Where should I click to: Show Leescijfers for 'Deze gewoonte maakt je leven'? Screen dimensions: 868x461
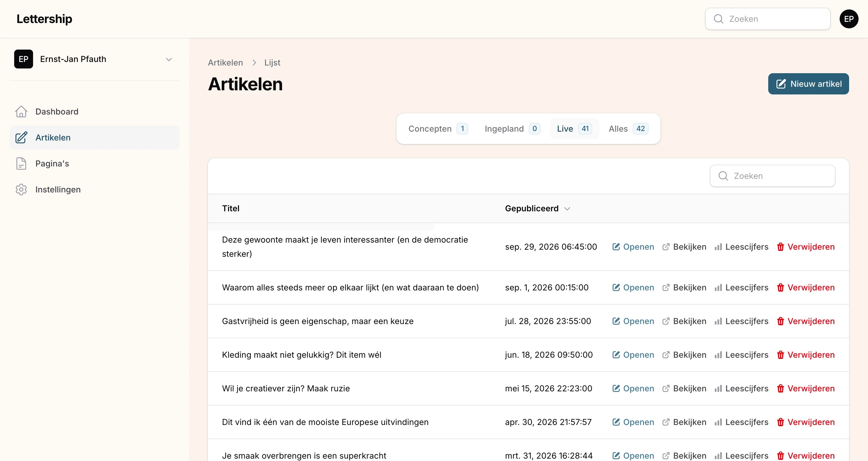741,247
